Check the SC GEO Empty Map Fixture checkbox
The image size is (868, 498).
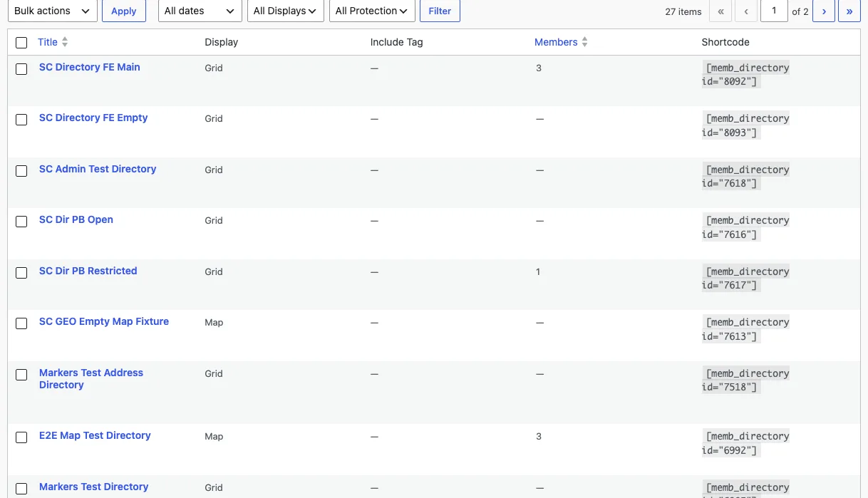click(21, 323)
